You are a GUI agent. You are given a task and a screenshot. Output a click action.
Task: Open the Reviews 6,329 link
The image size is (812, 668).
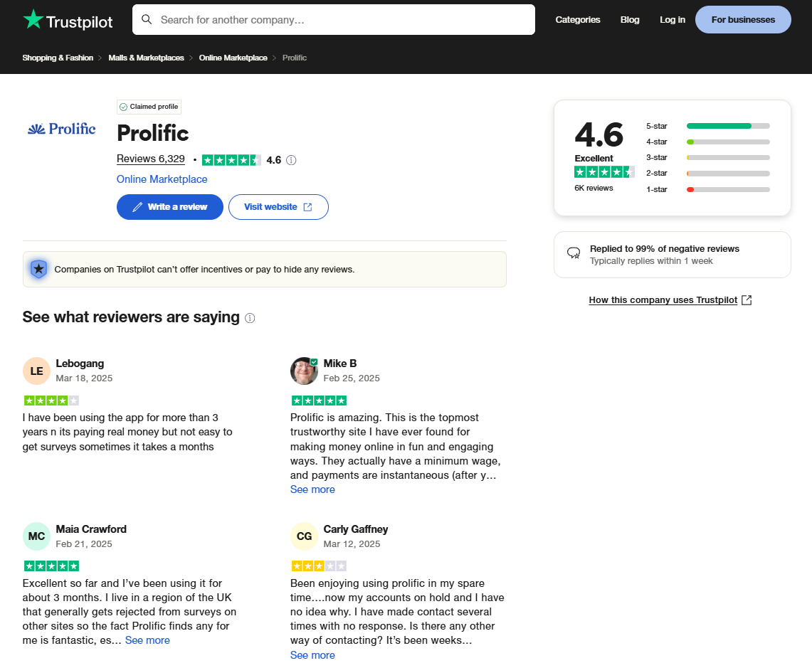coord(151,159)
